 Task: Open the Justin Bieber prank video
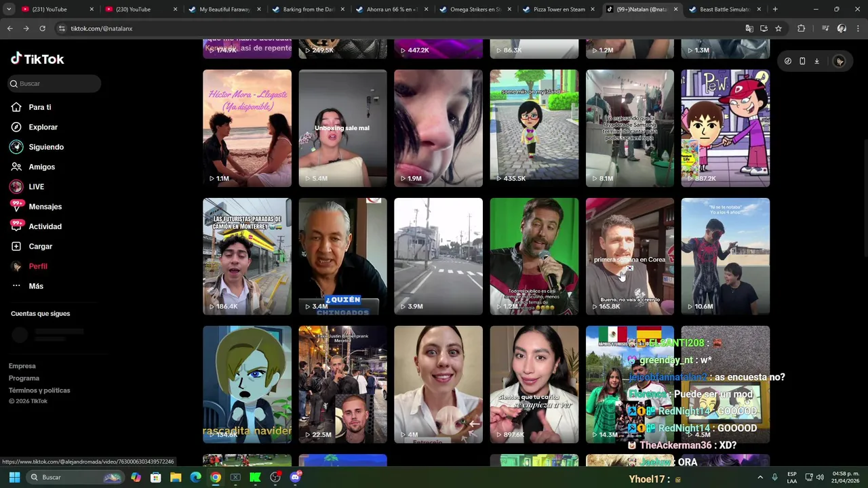(342, 384)
